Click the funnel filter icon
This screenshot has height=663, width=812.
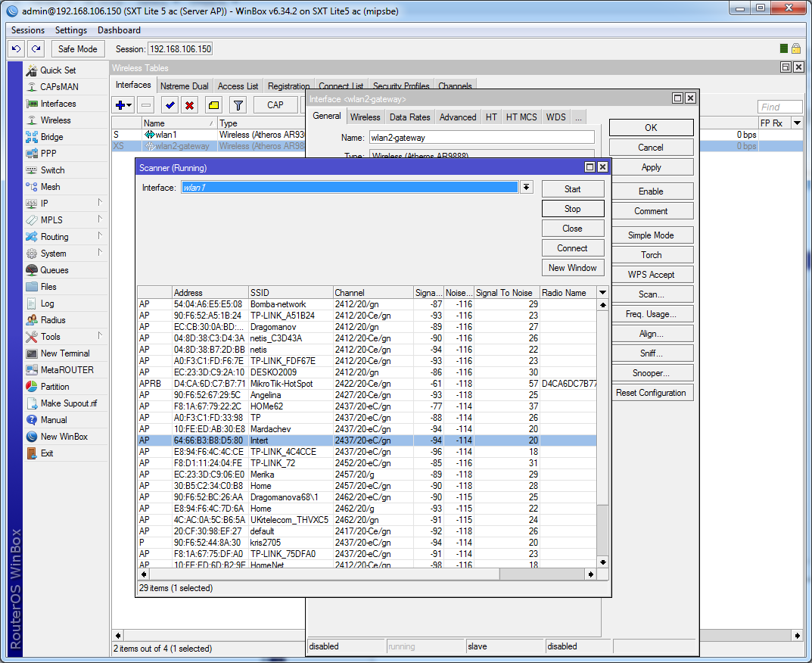(238, 105)
